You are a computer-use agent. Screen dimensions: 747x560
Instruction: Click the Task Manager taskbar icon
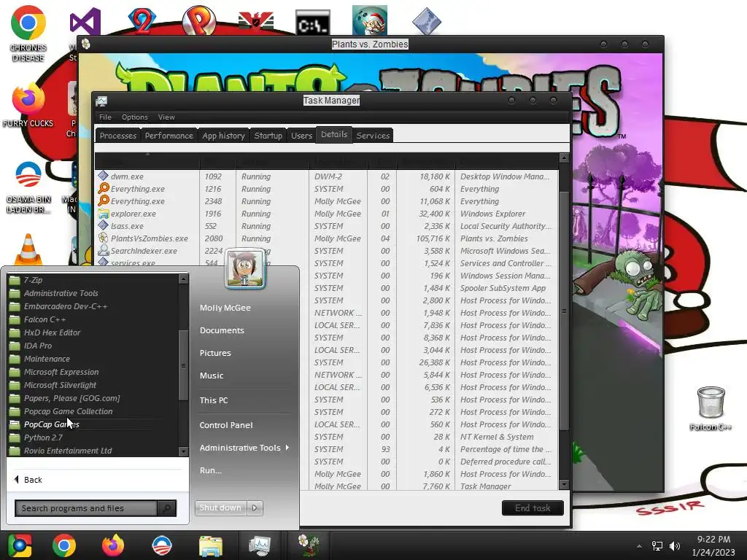(x=260, y=546)
